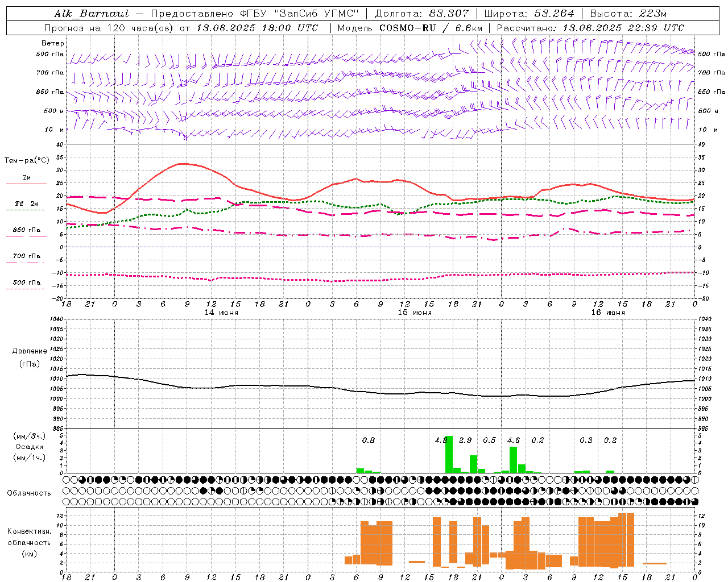Click the Облачность cloud cover label
Screen dimensions: 728x582
point(29,493)
